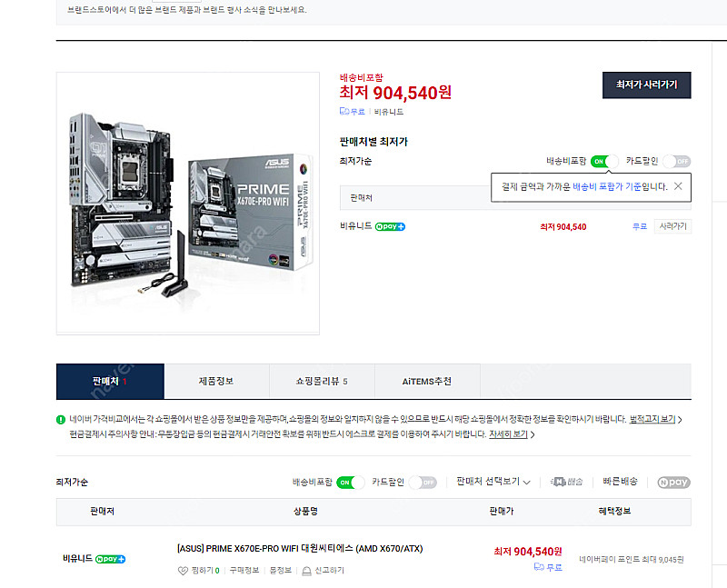The image size is (727, 588).
Task: Click the 비유니드 seller name in the table
Action: (x=77, y=558)
